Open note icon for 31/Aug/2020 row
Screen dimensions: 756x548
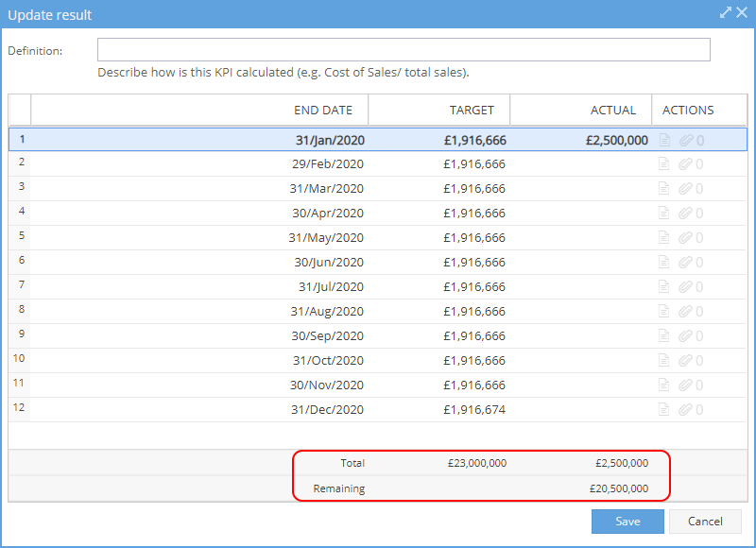click(664, 312)
